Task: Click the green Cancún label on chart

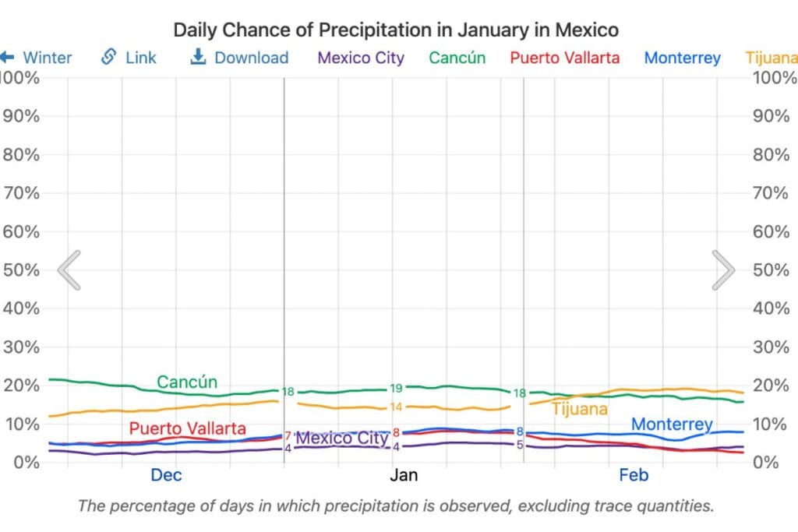Action: coord(187,382)
